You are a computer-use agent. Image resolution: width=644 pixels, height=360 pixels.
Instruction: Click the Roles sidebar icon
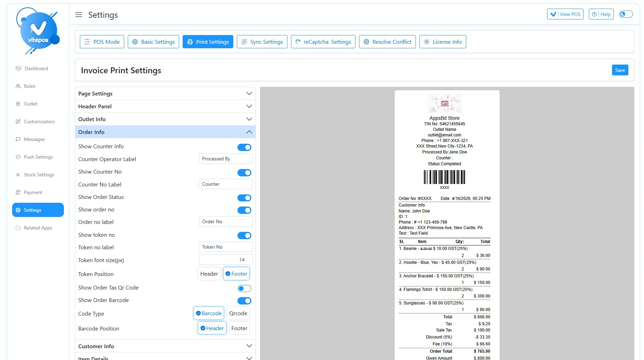[18, 86]
